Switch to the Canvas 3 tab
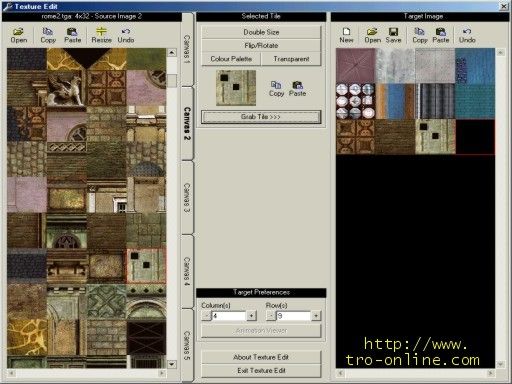The height and width of the screenshot is (384, 512). (187, 198)
